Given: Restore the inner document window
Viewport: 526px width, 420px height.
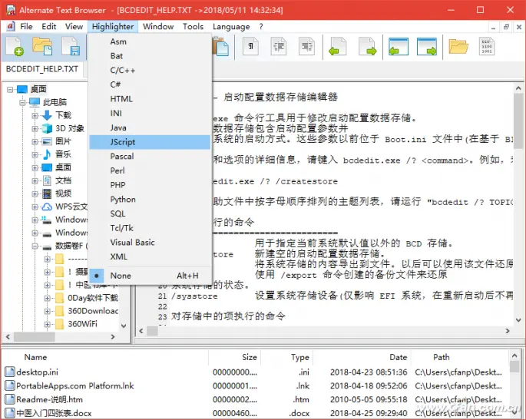Looking at the screenshot, I should tap(506, 27).
